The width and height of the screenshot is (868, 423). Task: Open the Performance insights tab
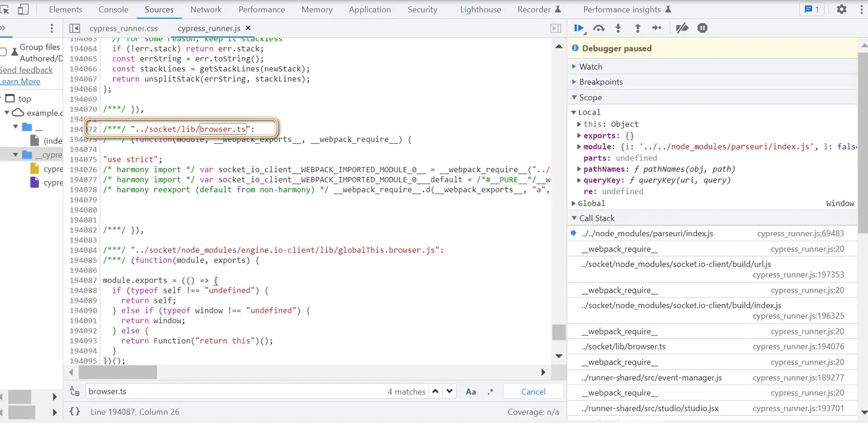(627, 9)
